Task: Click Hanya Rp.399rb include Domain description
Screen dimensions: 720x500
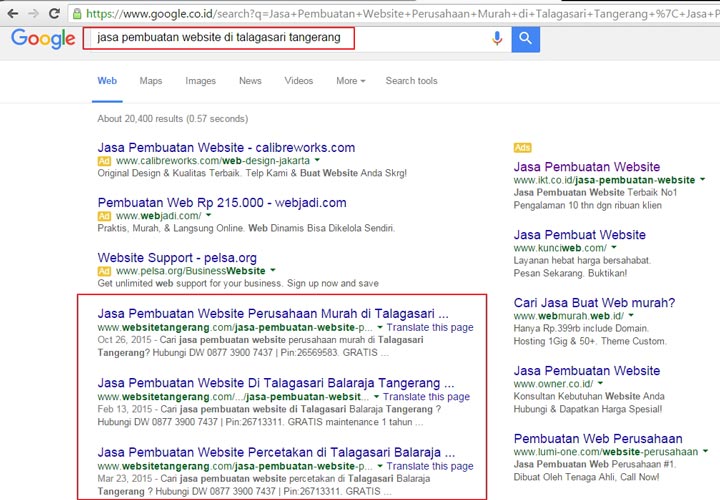Action: click(590, 335)
